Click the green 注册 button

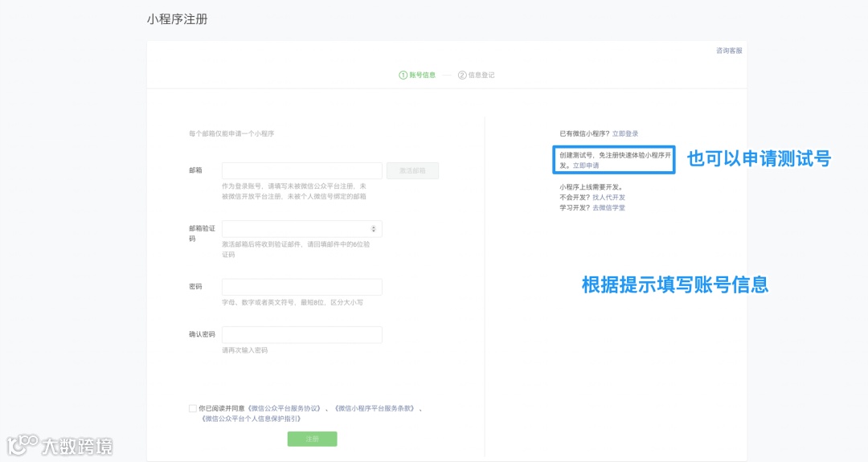pos(312,439)
